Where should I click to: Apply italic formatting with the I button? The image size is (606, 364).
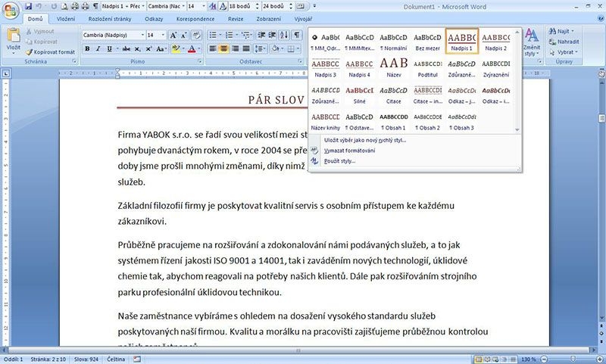tap(98, 48)
